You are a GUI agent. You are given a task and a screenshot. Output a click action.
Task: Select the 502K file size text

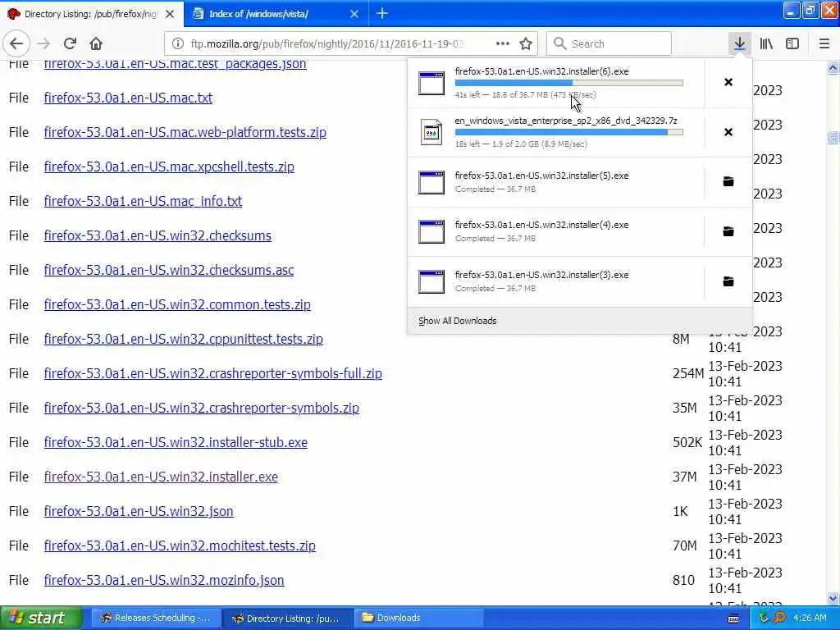687,442
